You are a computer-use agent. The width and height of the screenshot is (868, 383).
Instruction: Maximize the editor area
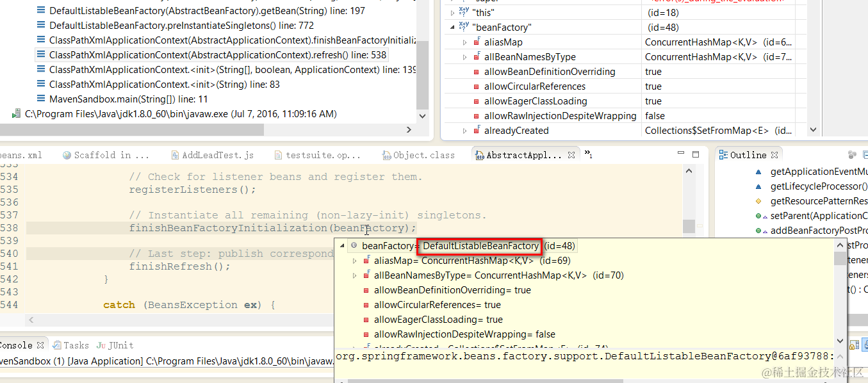(696, 154)
